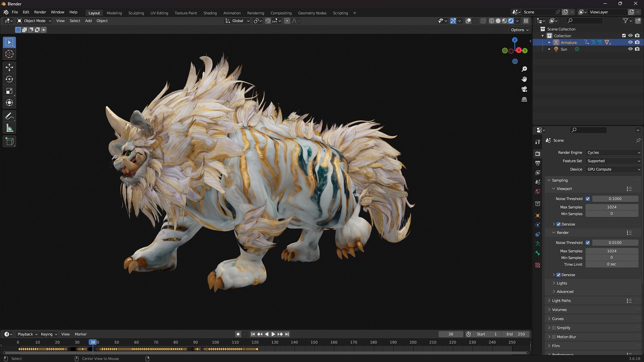Click the Viewport Max Samples field
This screenshot has width=644, height=362.
[x=612, y=207]
